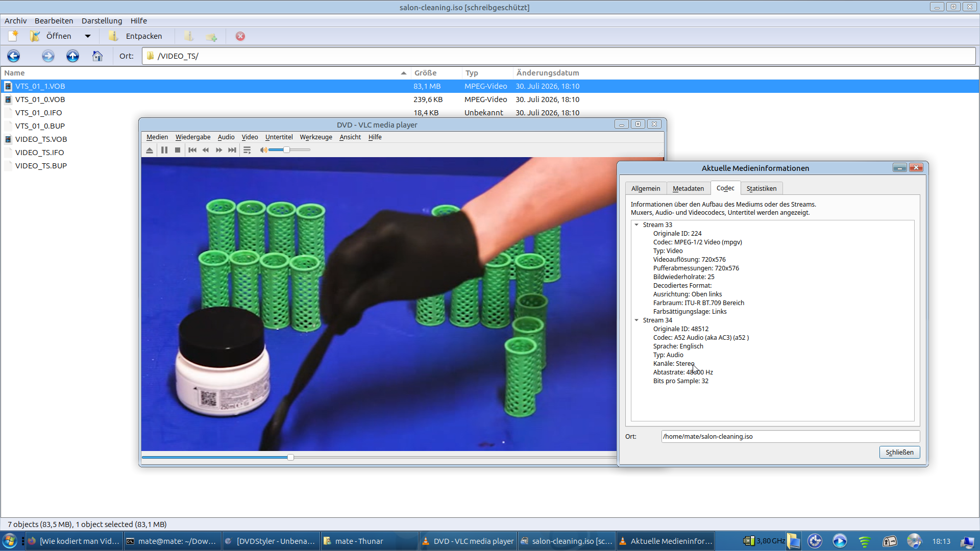Click the add files to archive icon
The height and width of the screenshot is (551, 980).
point(189,36)
